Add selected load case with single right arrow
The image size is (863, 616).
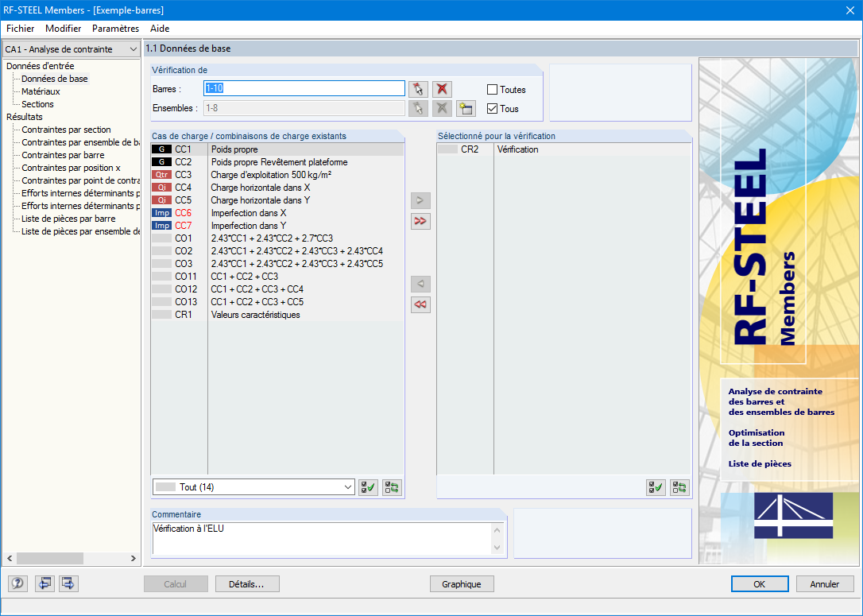click(x=420, y=200)
